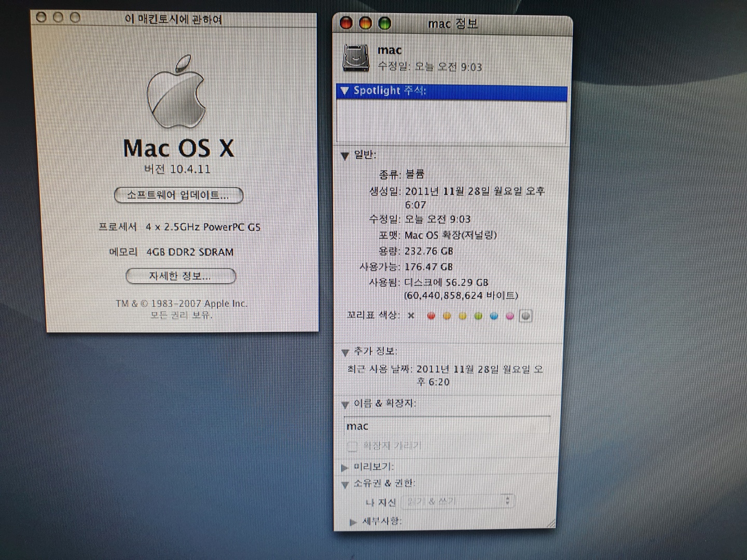
Task: Click the name field containing mac
Action: click(446, 426)
